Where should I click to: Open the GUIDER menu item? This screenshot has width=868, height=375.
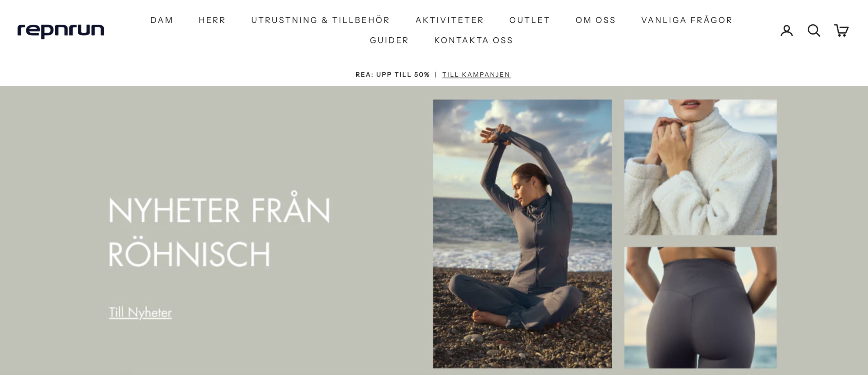[389, 40]
